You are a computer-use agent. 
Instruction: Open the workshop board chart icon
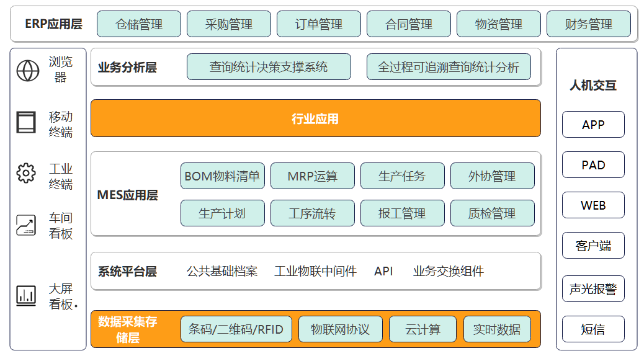[x=26, y=225]
